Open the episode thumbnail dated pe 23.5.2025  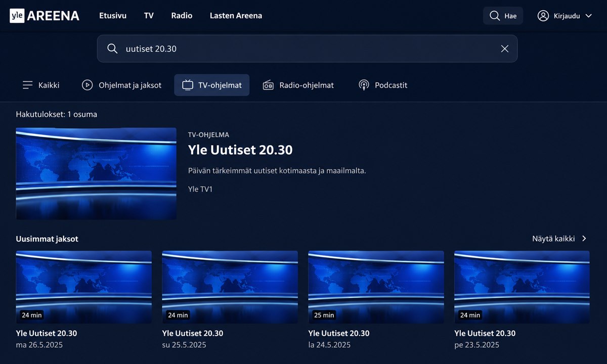(522, 287)
